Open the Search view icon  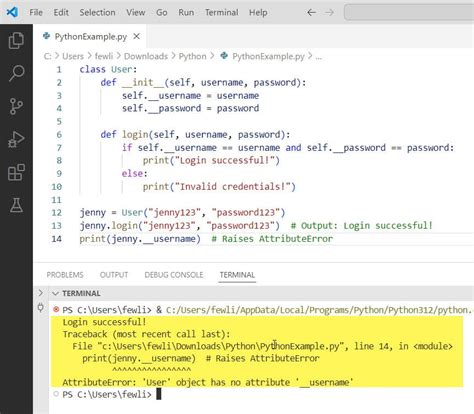click(x=16, y=73)
